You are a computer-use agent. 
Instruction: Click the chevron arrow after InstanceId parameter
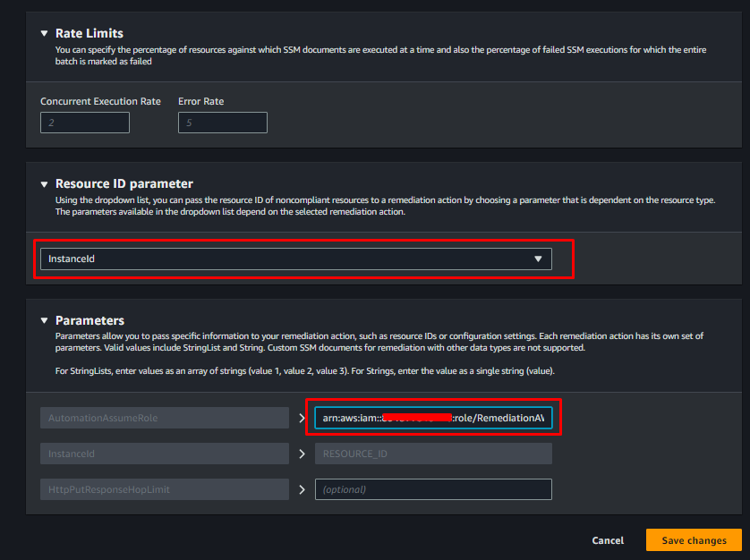tap(302, 454)
